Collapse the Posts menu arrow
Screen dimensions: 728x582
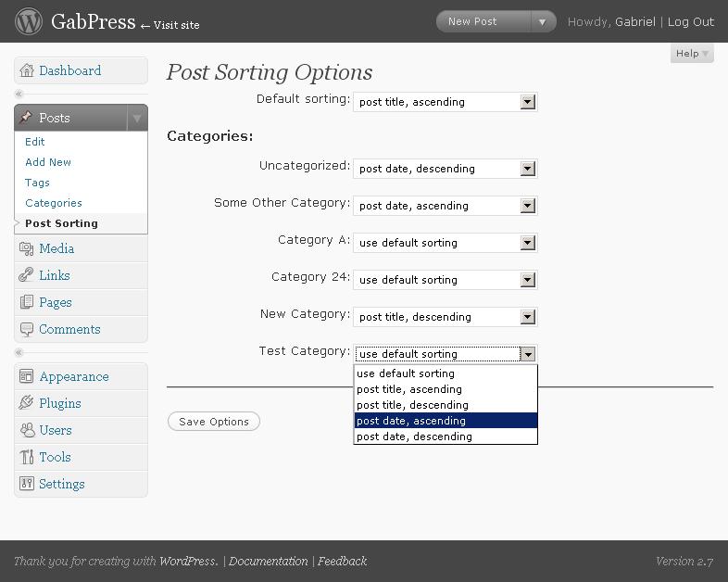click(136, 118)
